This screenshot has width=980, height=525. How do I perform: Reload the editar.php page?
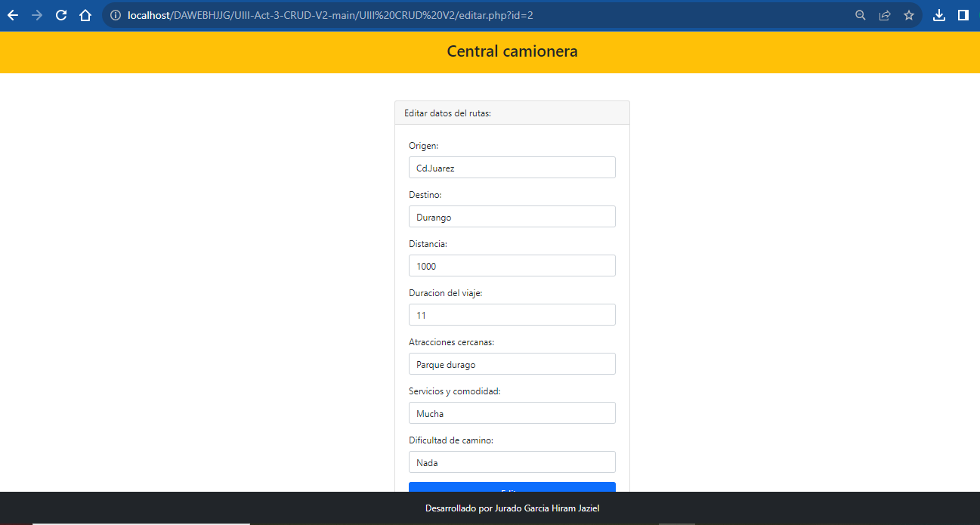pos(60,14)
